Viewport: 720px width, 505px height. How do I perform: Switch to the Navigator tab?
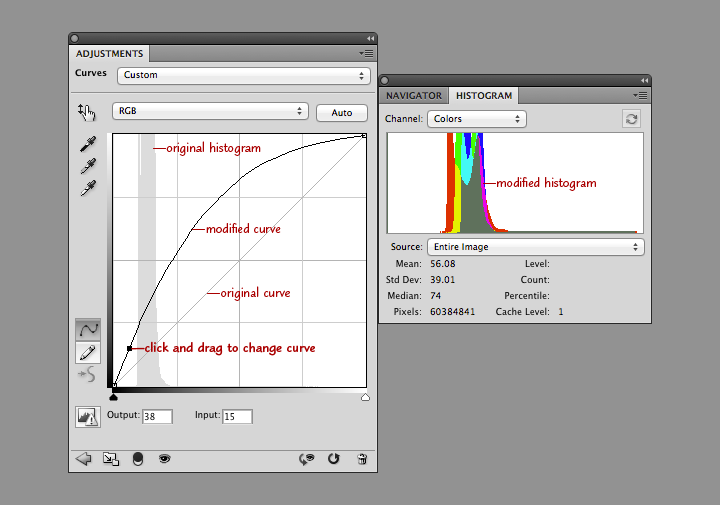coord(414,95)
